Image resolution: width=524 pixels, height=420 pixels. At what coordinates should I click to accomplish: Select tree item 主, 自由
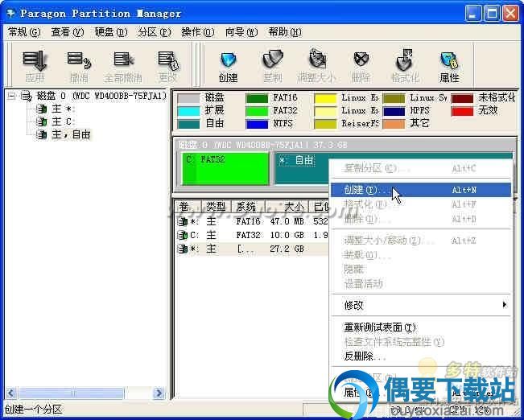tap(71, 134)
